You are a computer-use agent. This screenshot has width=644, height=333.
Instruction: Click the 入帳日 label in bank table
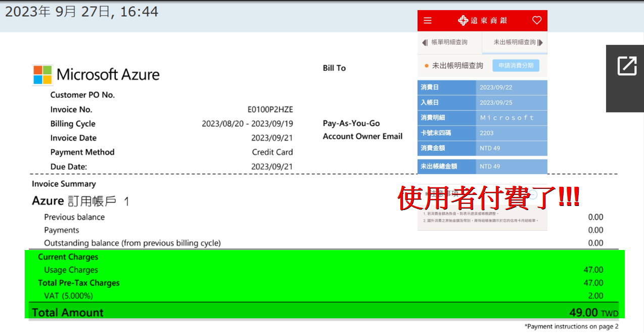(430, 103)
